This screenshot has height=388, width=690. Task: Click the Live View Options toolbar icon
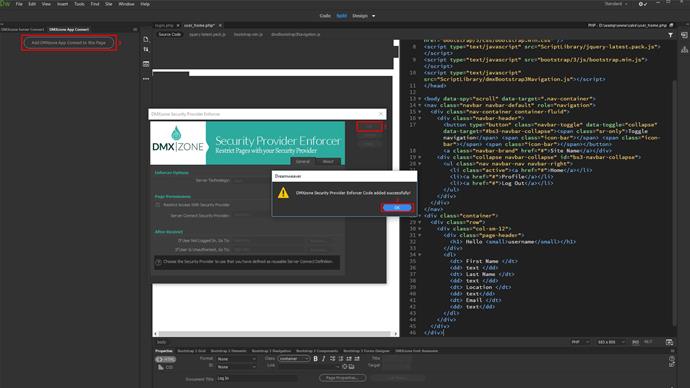coord(146,64)
